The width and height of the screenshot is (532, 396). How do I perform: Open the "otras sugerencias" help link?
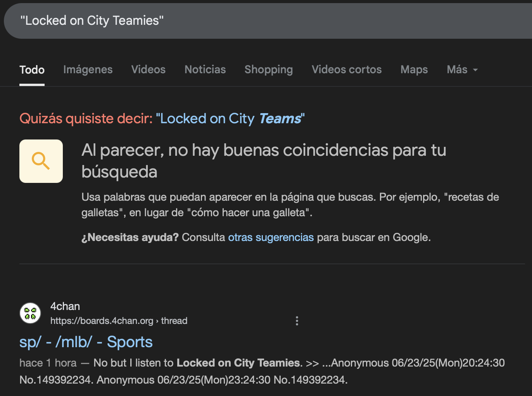point(271,237)
